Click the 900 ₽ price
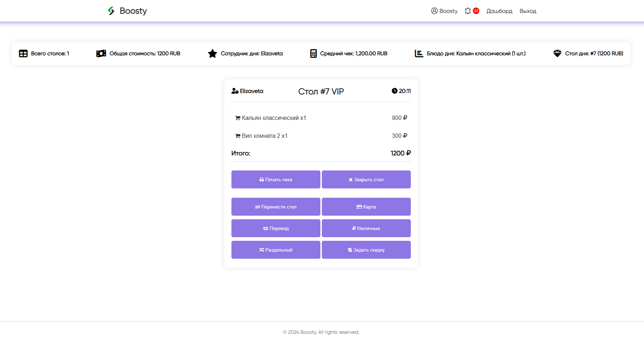Image resolution: width=644 pixels, height=342 pixels. pos(399,118)
